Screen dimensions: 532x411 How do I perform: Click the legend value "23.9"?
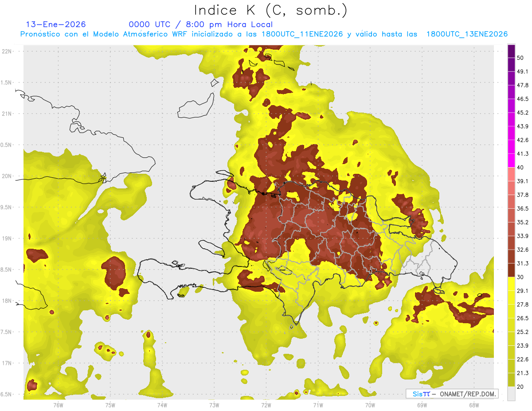(523, 345)
